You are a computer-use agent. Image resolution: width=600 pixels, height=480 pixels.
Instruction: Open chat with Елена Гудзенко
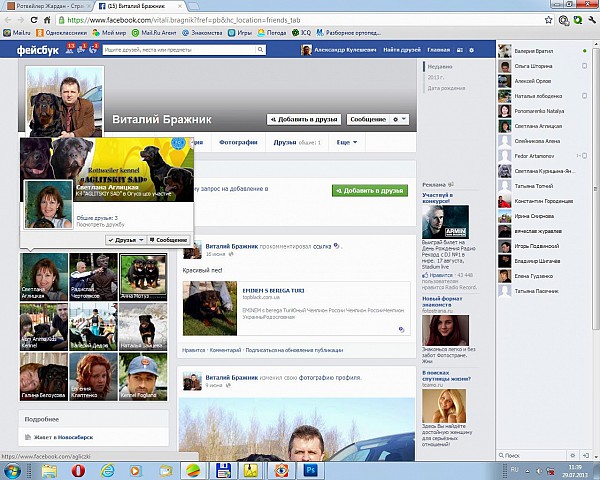tap(543, 276)
